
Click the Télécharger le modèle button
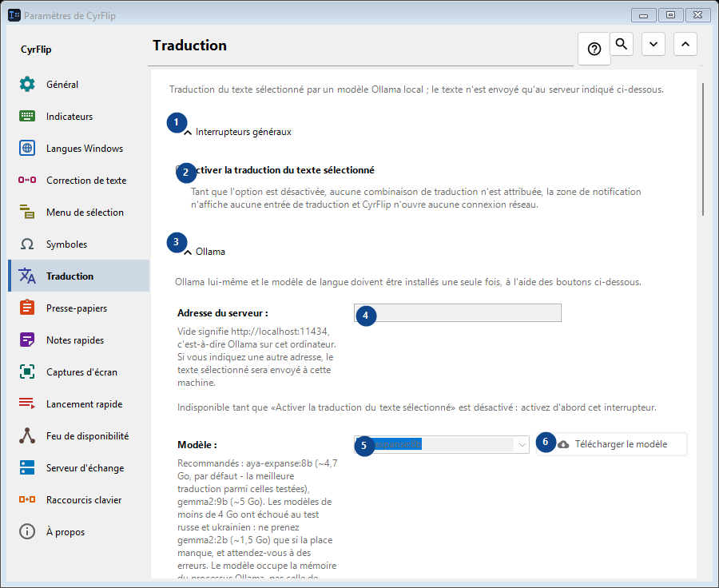click(612, 444)
